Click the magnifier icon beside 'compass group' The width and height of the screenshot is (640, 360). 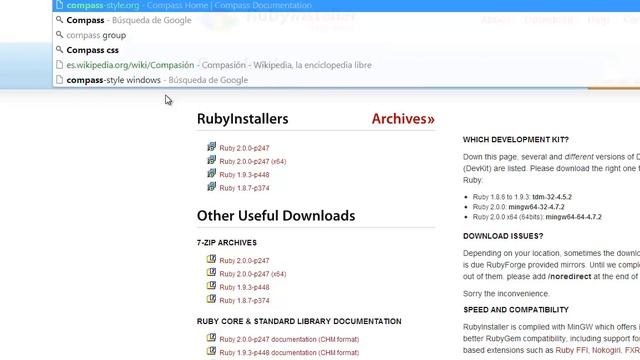click(x=60, y=35)
